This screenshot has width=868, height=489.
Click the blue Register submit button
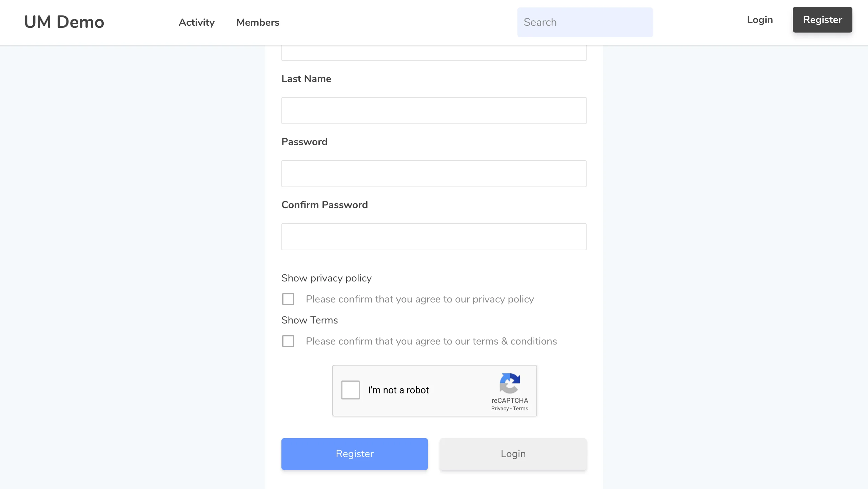(354, 454)
